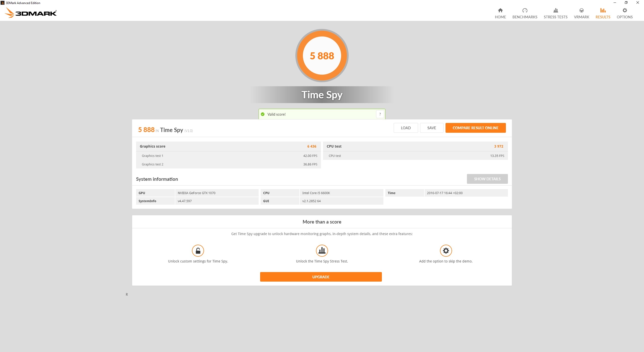Open Benchmarks via gauge icon

pos(525,10)
